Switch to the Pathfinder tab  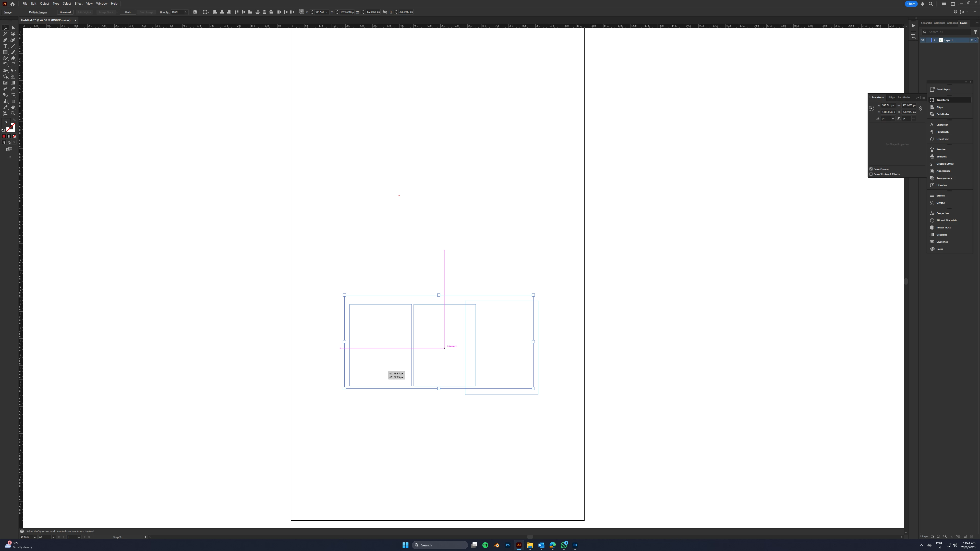[x=903, y=97]
